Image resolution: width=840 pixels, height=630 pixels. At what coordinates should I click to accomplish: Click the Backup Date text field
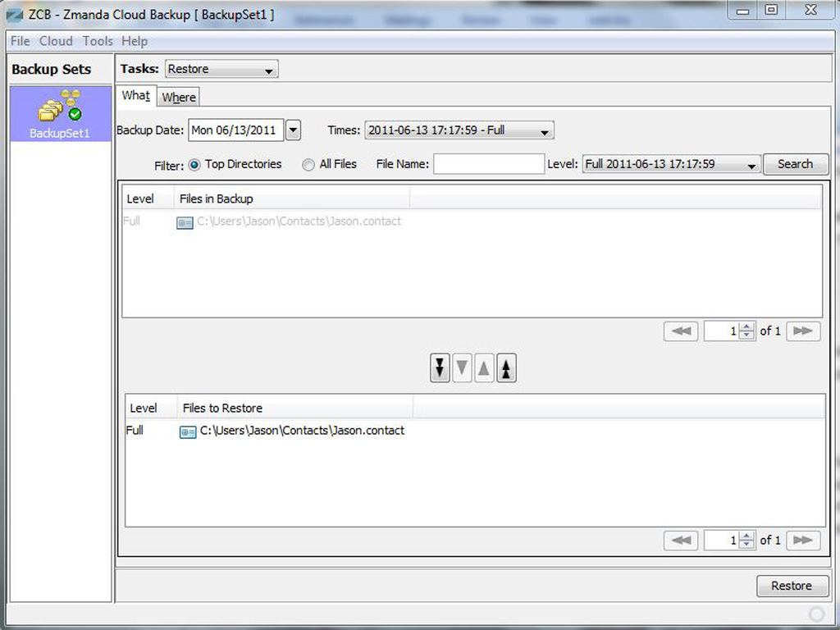[235, 130]
